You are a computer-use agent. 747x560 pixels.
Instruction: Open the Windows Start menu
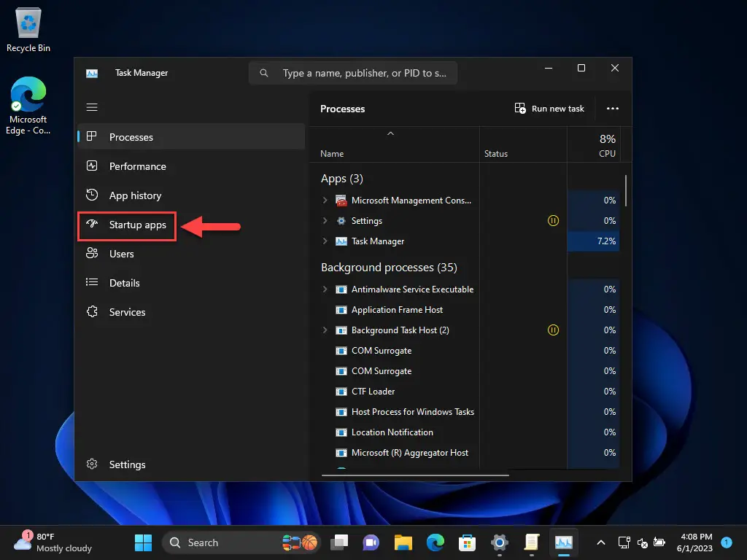[143, 542]
